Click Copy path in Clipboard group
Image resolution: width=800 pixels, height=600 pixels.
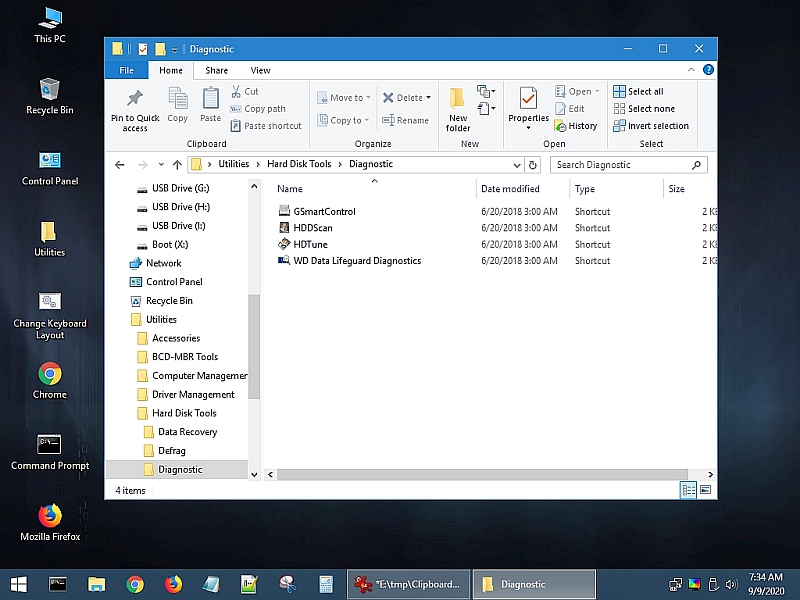click(258, 109)
